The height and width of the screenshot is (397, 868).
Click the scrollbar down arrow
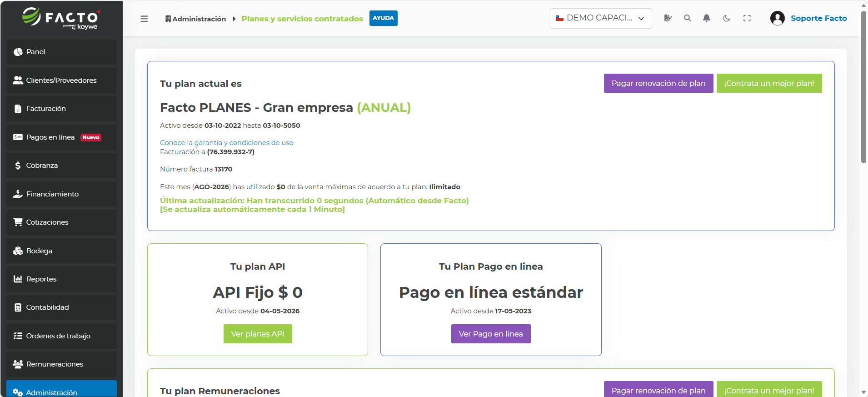click(x=863, y=392)
